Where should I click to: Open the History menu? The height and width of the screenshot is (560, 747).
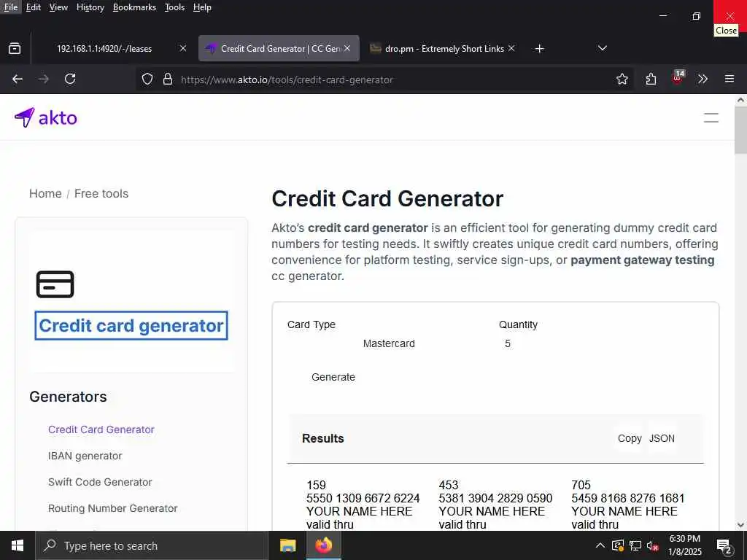(x=90, y=7)
